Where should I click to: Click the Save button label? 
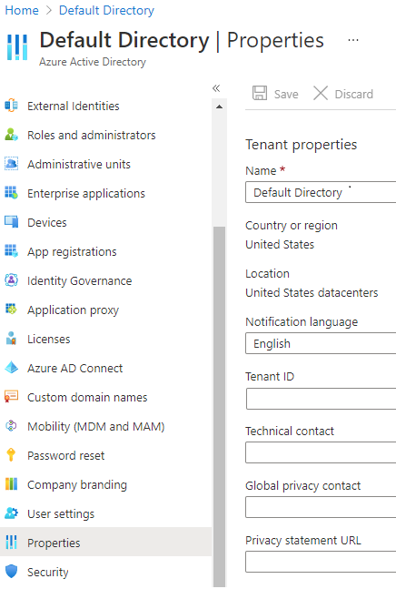pos(286,94)
